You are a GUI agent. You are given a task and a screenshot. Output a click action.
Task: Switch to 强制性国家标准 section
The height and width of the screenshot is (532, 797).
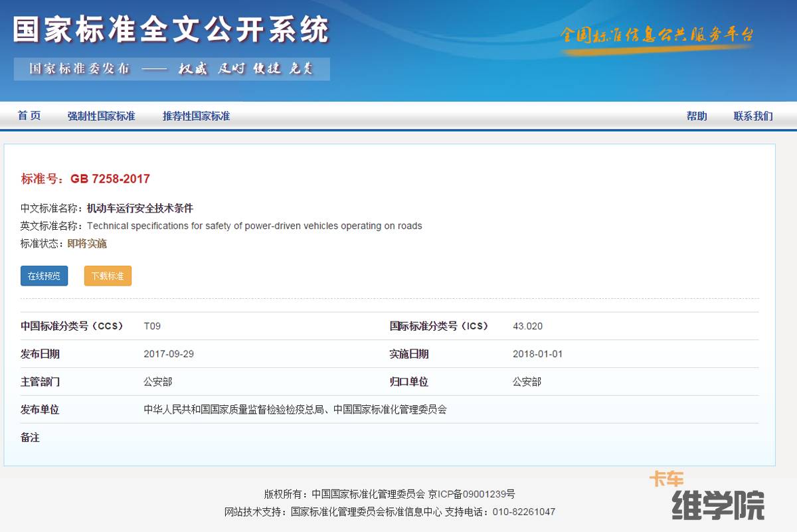tap(100, 116)
